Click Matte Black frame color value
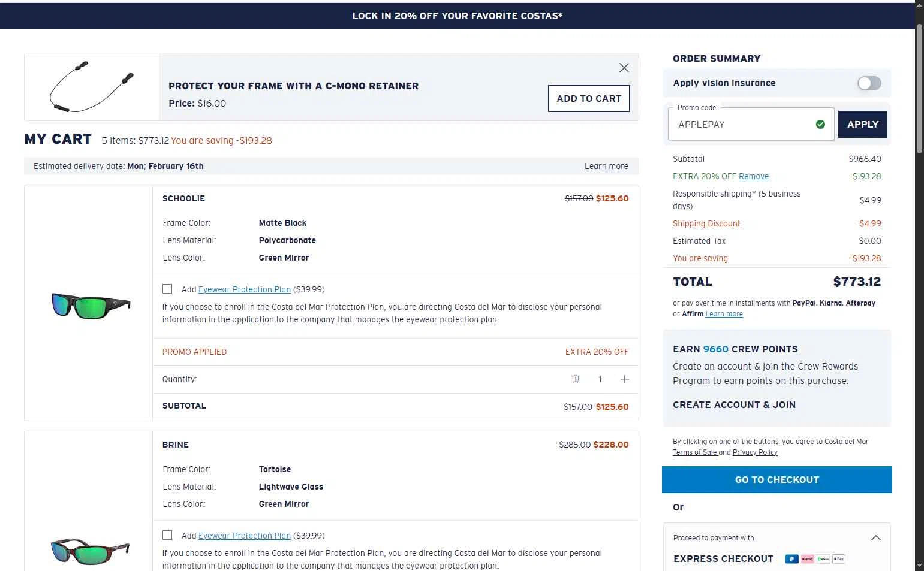The image size is (924, 571). coord(282,223)
